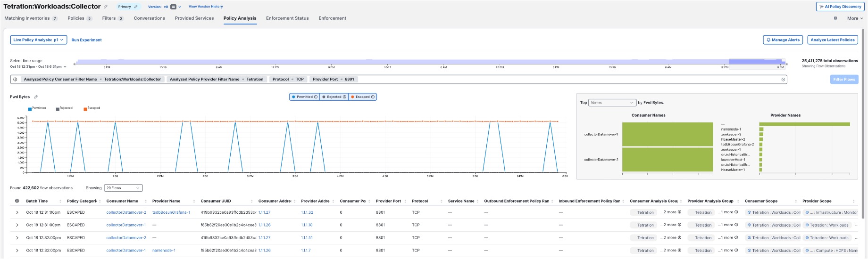The image size is (868, 259).
Task: Toggle the Permitted flows series
Action: coord(302,97)
